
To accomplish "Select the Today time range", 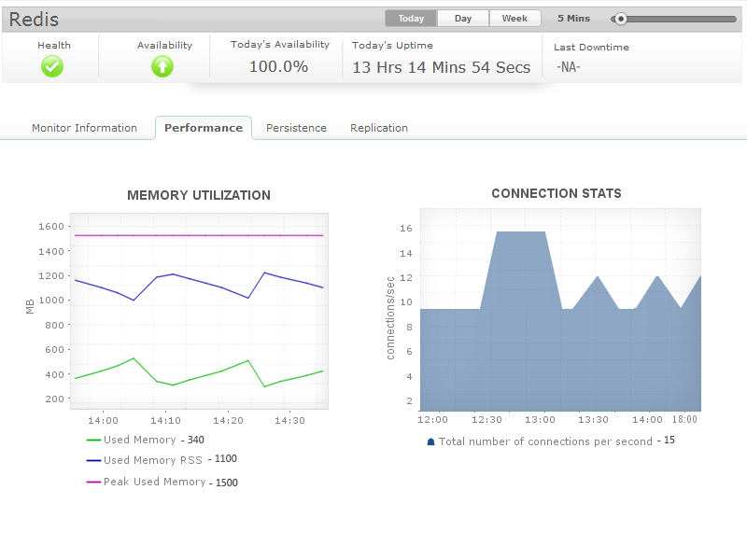I will (411, 19).
